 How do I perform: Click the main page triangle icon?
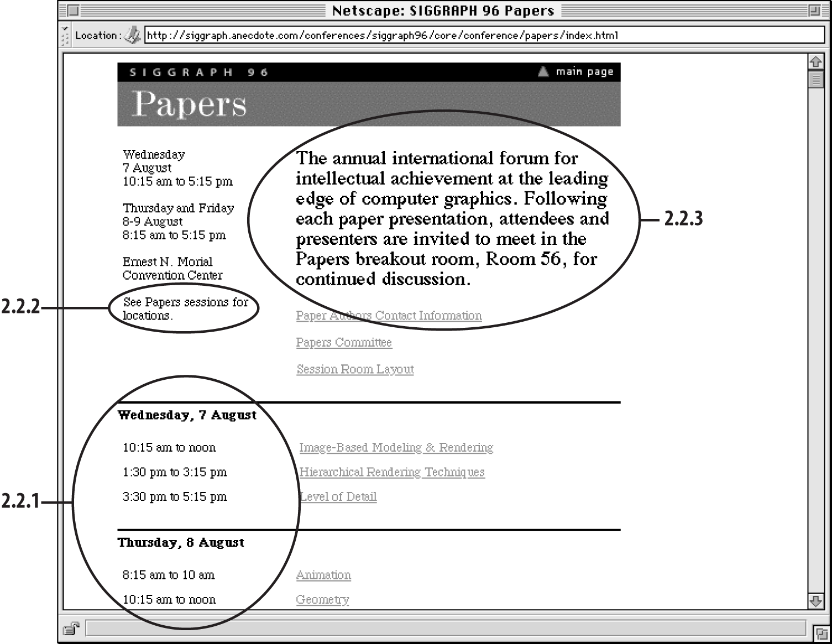(543, 71)
